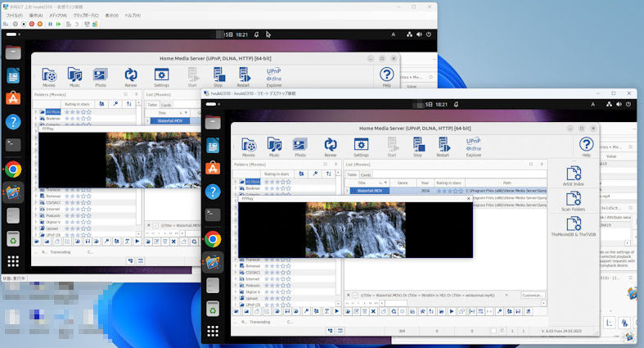The height and width of the screenshot is (348, 644).
Task: Expand All Movies folder in virtual machine window
Action: click(x=36, y=111)
